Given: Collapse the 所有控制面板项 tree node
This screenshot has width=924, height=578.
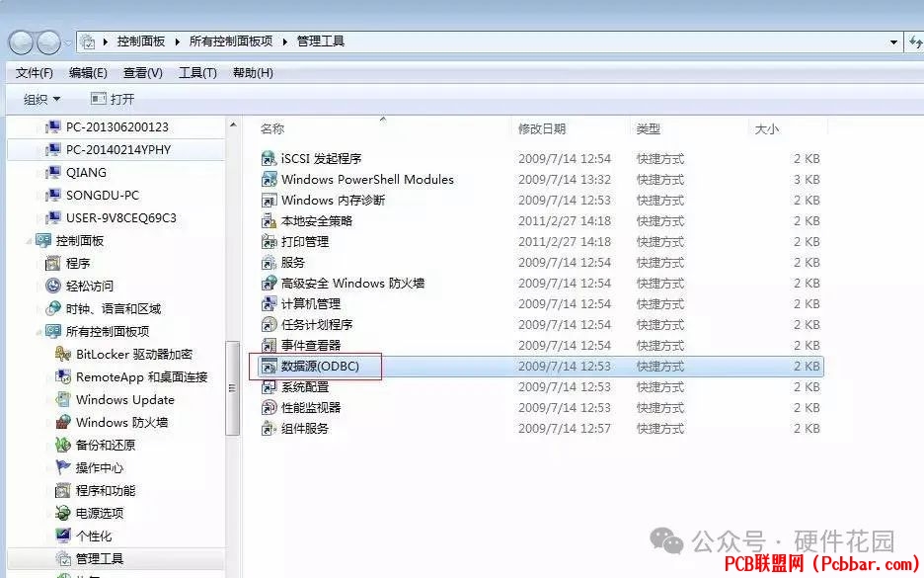Looking at the screenshot, I should 38,332.
